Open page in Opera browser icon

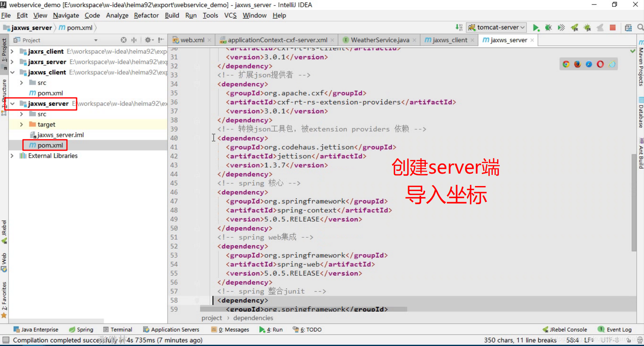(x=600, y=64)
